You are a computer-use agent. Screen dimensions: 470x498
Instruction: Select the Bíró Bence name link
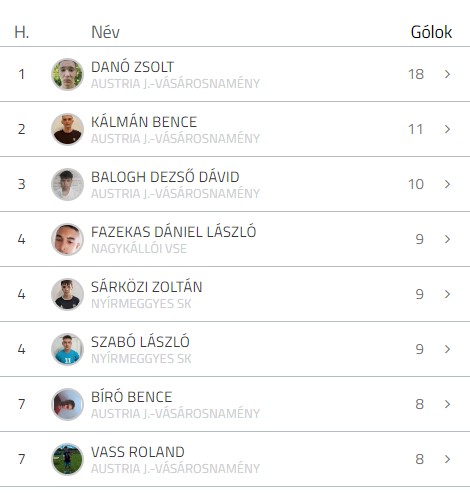click(x=131, y=397)
